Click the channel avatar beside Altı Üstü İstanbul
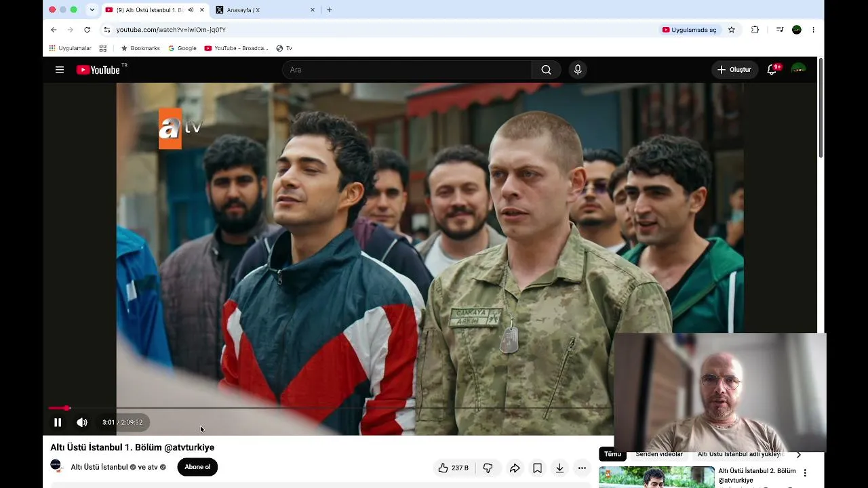Viewport: 868px width, 488px height. click(56, 466)
